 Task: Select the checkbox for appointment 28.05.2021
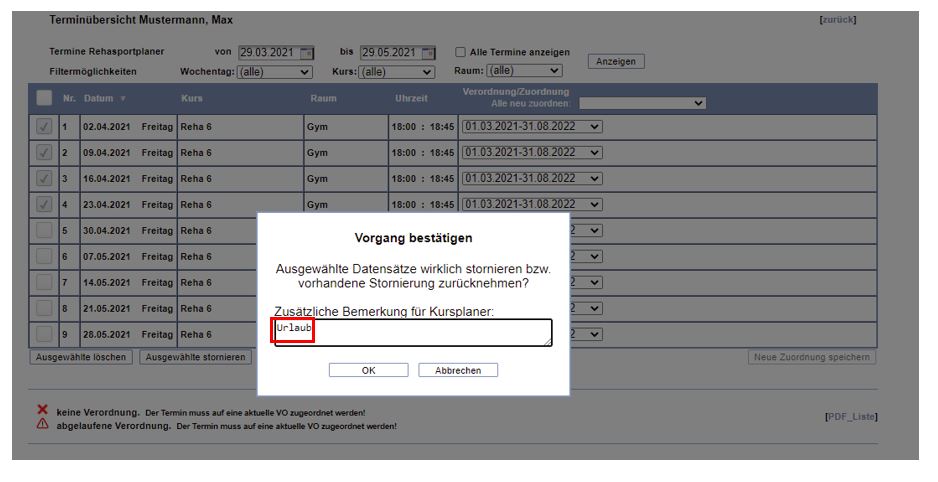click(44, 334)
